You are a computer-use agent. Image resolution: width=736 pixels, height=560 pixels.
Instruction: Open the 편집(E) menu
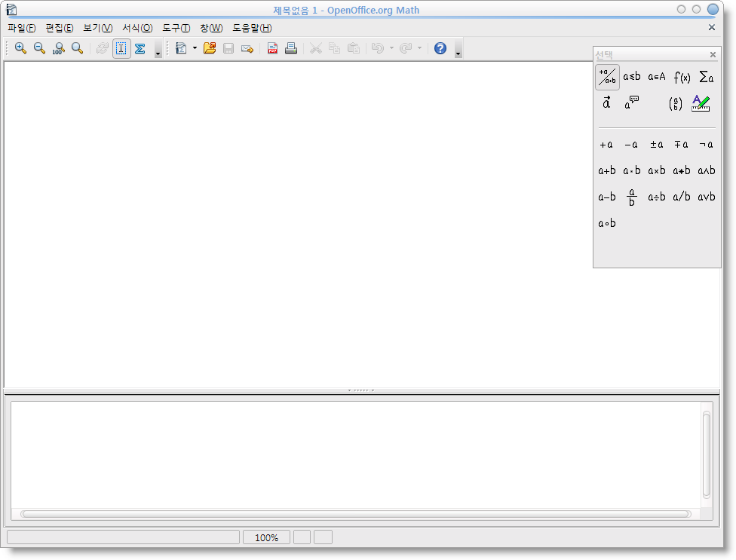59,28
